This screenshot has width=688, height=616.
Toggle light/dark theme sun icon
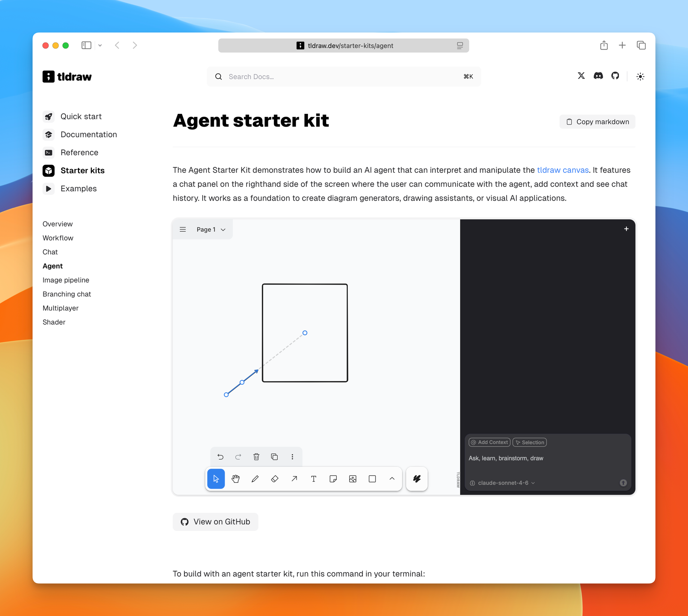640,76
